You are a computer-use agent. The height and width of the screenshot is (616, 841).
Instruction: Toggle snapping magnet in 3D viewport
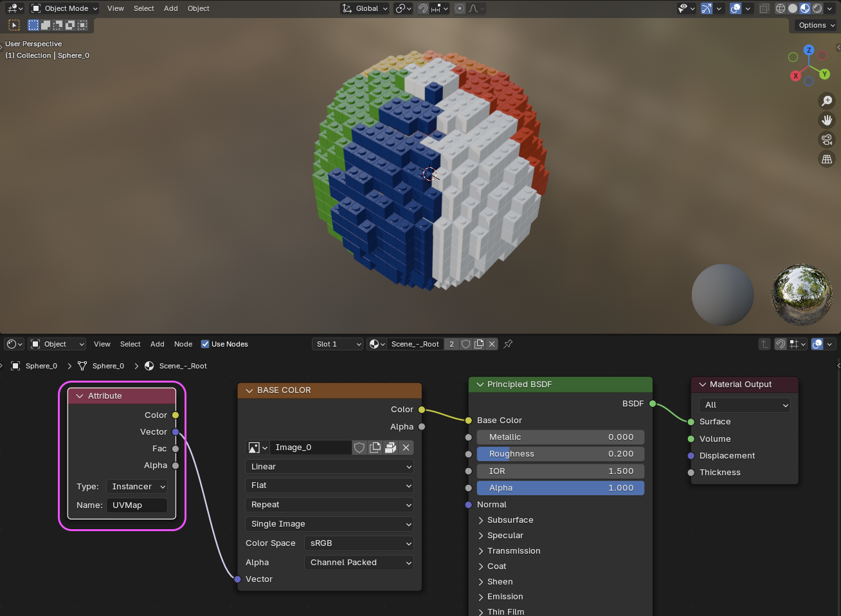point(423,8)
